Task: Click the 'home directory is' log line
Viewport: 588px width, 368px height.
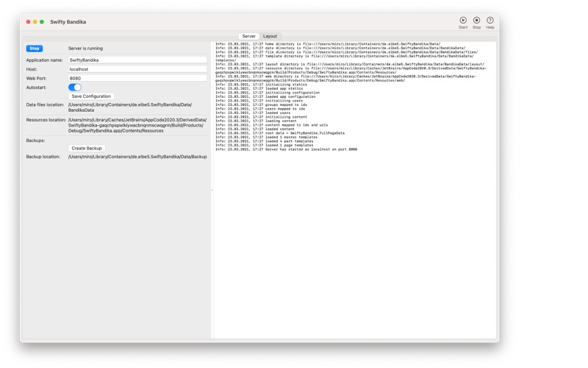Action: [328, 44]
